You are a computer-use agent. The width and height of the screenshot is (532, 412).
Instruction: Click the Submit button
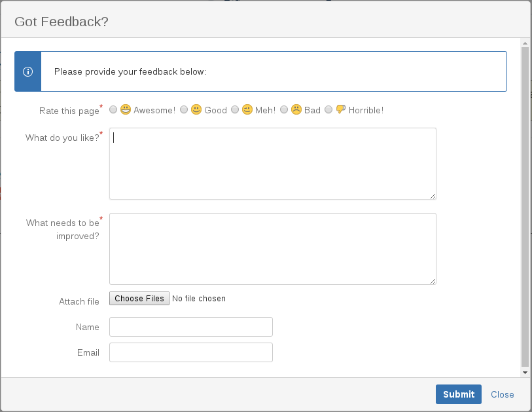coord(458,394)
